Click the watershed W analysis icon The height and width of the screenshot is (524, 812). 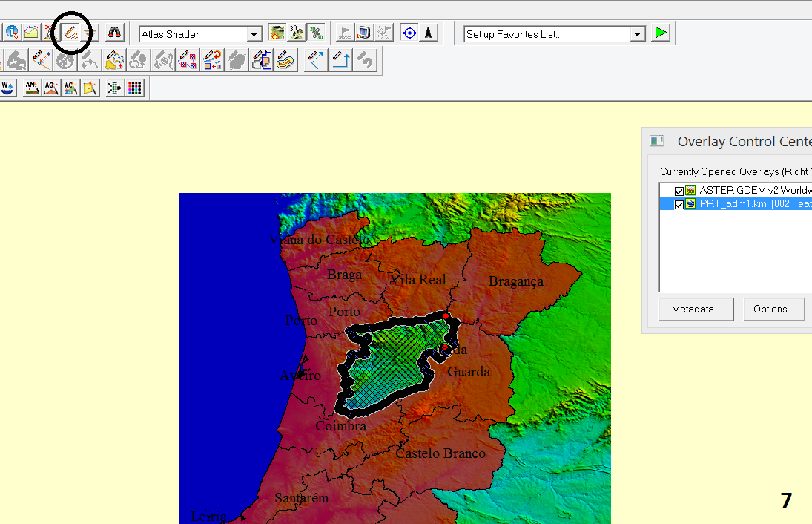coord(8,88)
